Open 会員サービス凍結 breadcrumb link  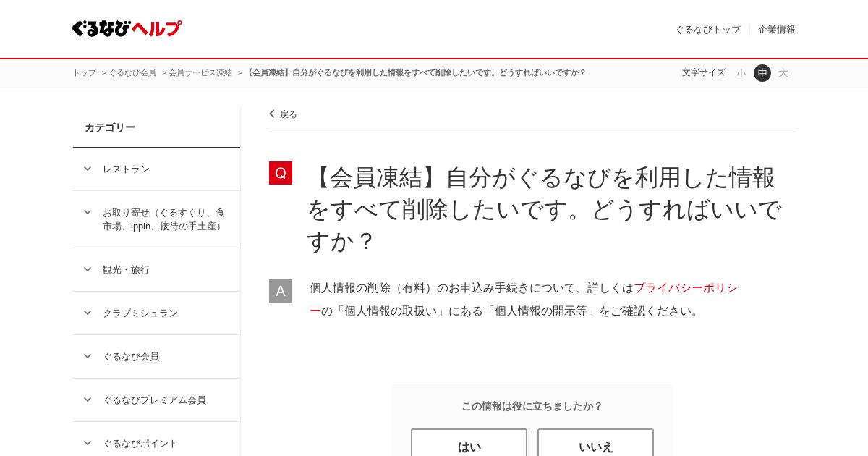click(x=200, y=73)
